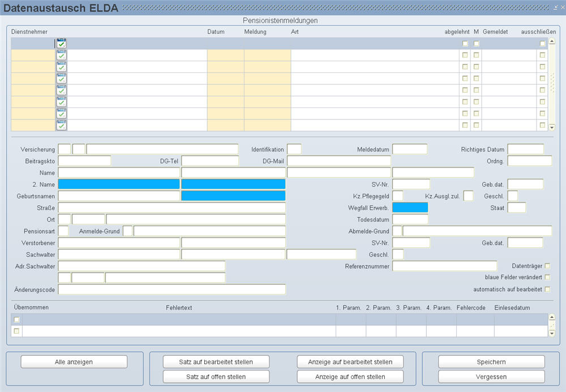This screenshot has height=392, width=566.
Task: Tick the ausschließen checkbox in the first row
Action: [x=542, y=44]
